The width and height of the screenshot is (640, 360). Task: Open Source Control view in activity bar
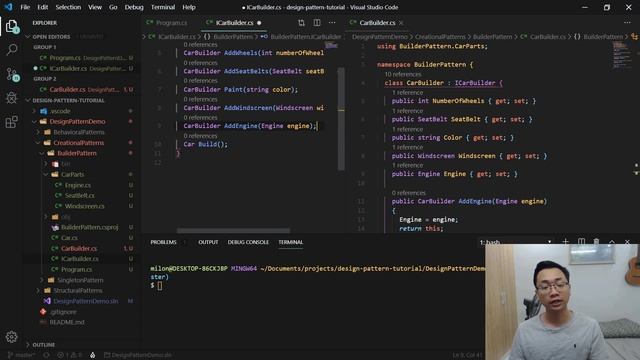12,75
